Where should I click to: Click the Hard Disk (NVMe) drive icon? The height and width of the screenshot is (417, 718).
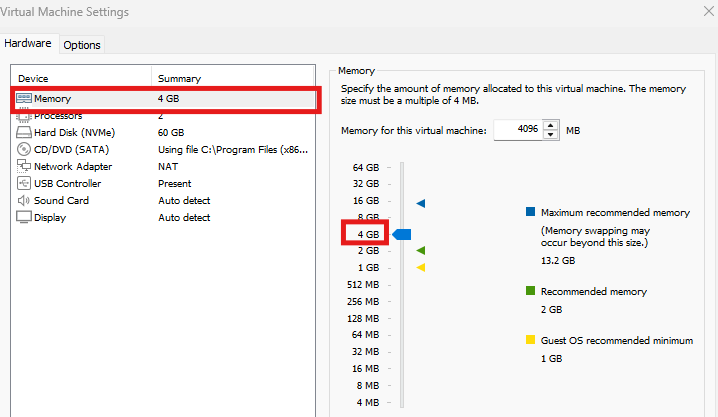pos(24,132)
